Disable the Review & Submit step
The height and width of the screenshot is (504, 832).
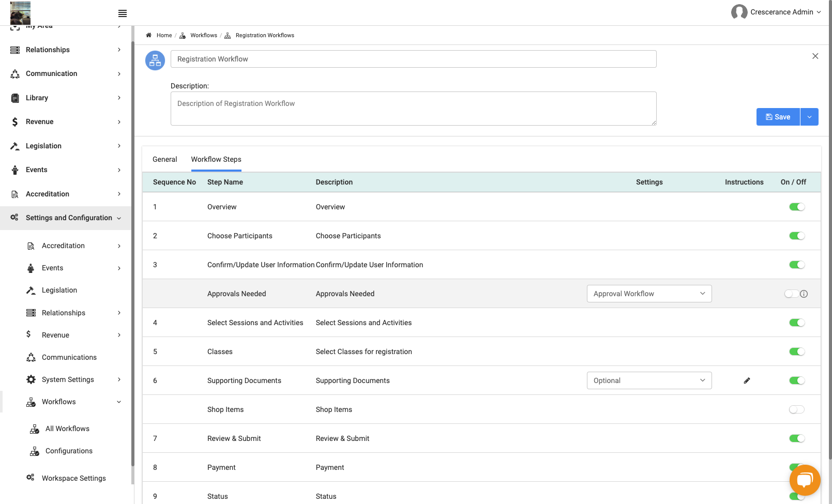click(x=797, y=438)
